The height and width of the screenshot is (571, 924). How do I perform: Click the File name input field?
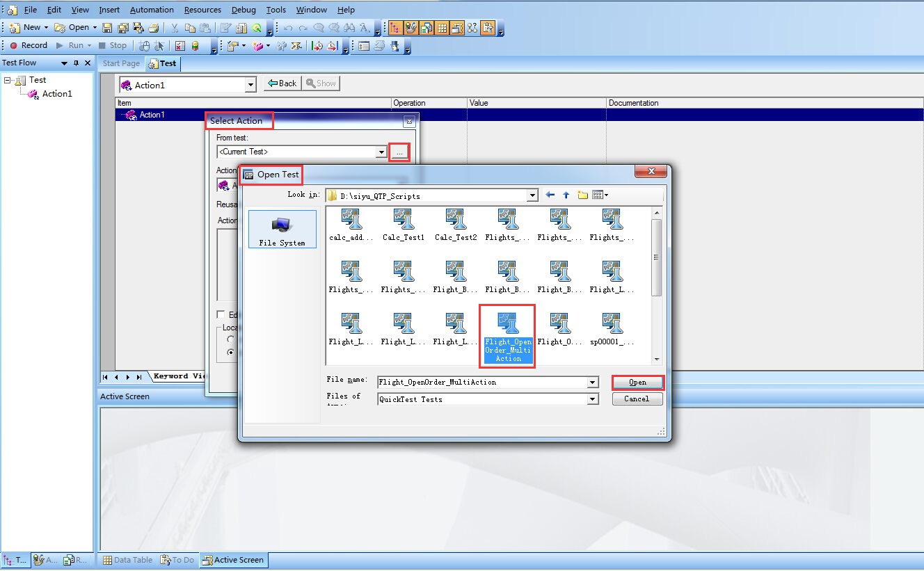tap(481, 382)
